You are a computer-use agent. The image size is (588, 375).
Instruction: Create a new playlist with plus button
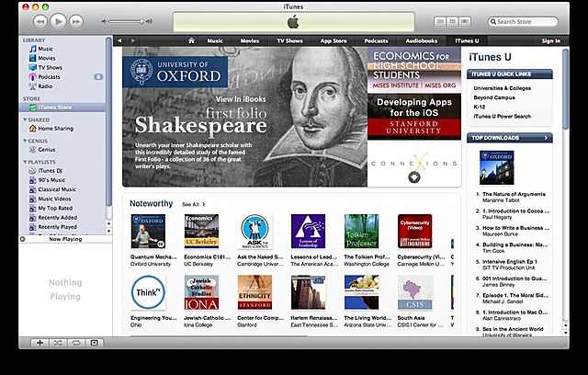point(40,343)
